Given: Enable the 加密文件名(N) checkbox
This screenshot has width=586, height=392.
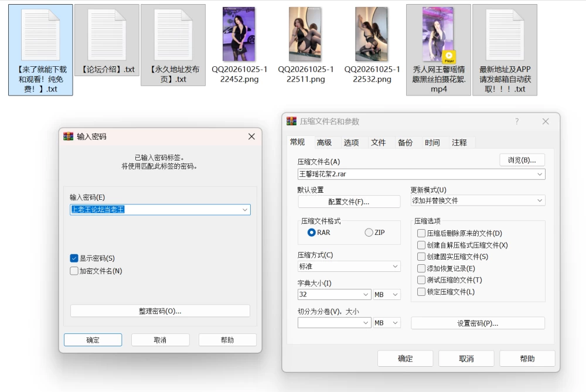Looking at the screenshot, I should tap(74, 271).
